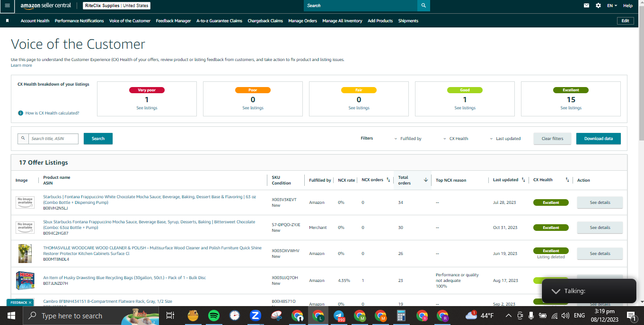Close the Feedback tab widget
Screen dimensions: 644x325
tap(30, 302)
